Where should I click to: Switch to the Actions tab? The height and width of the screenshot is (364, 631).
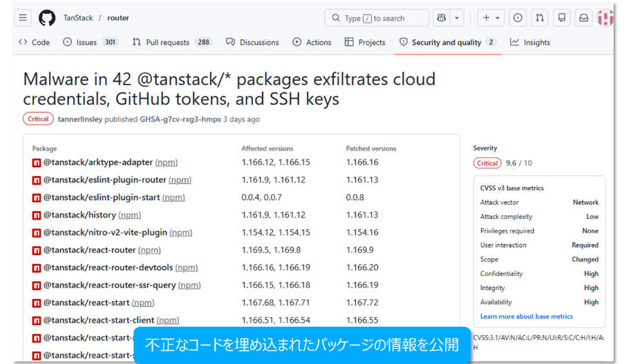[312, 42]
